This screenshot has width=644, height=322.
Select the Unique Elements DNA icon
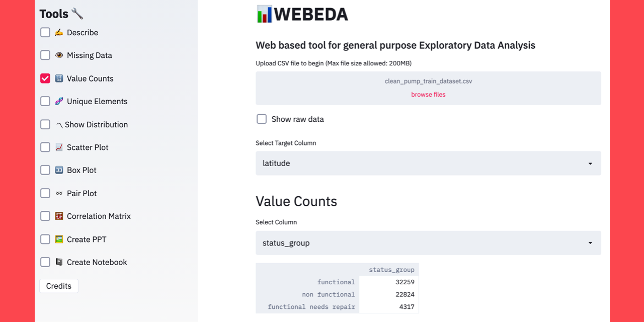59,101
